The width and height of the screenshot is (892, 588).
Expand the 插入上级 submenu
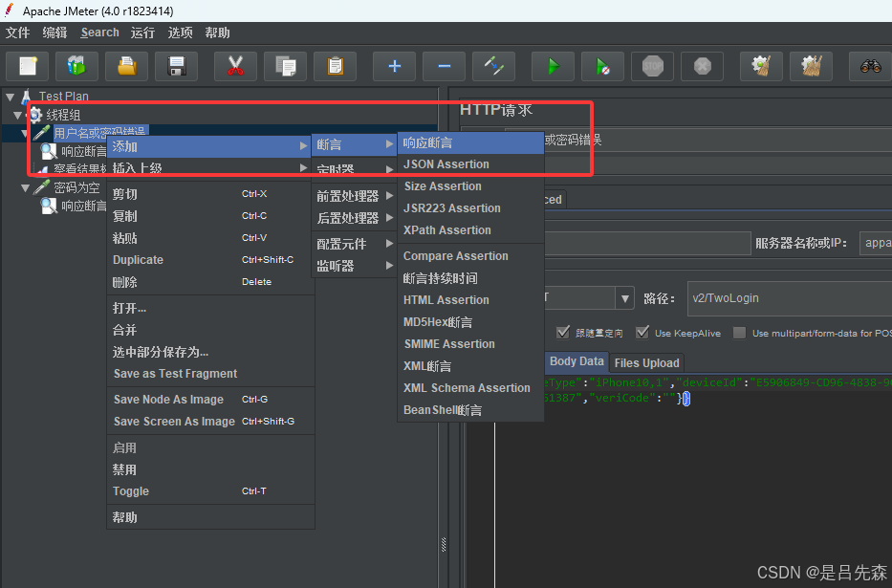(x=209, y=167)
